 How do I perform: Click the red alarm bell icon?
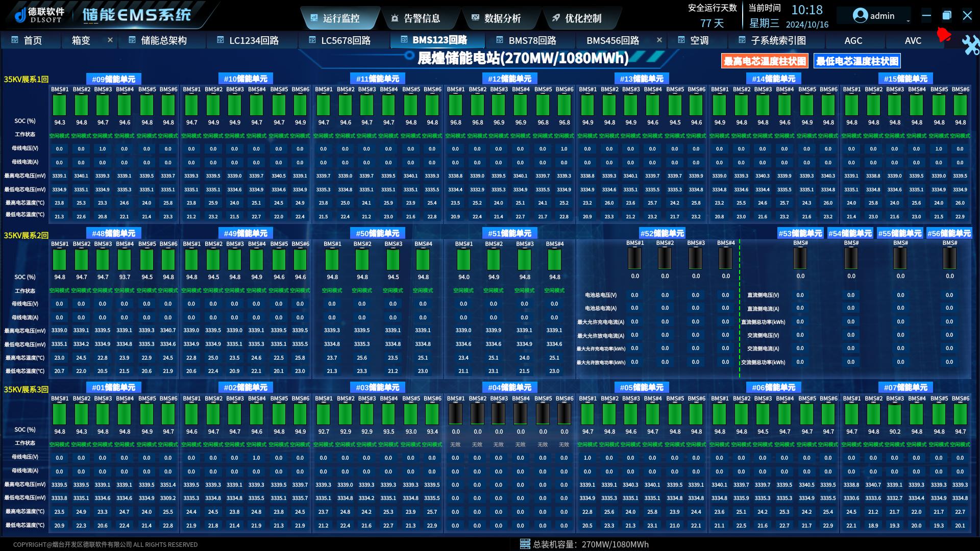943,35
